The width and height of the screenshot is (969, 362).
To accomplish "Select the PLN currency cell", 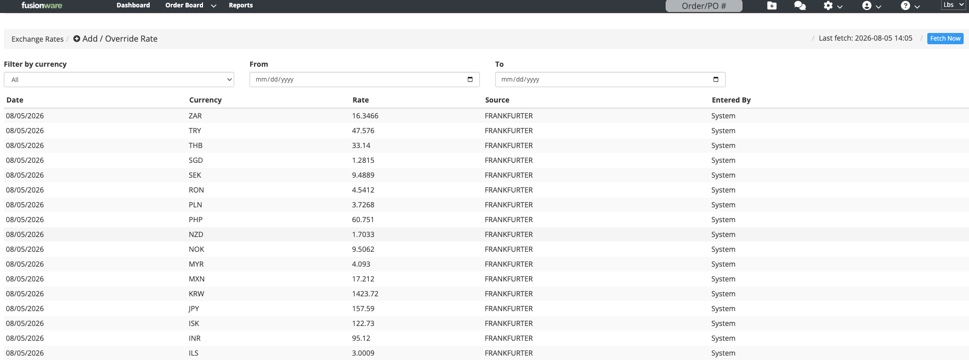I will pos(195,205).
